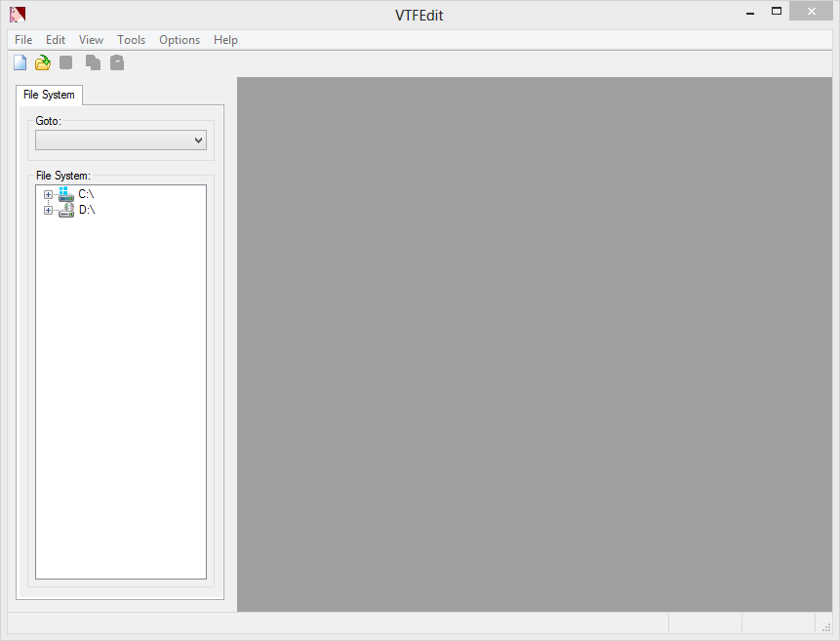Click the greyed-out Paste toolbar icon
Viewport: 840px width, 641px height.
click(x=117, y=62)
